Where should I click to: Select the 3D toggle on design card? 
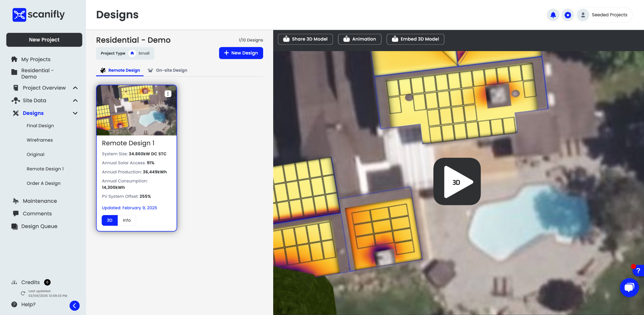click(x=109, y=220)
